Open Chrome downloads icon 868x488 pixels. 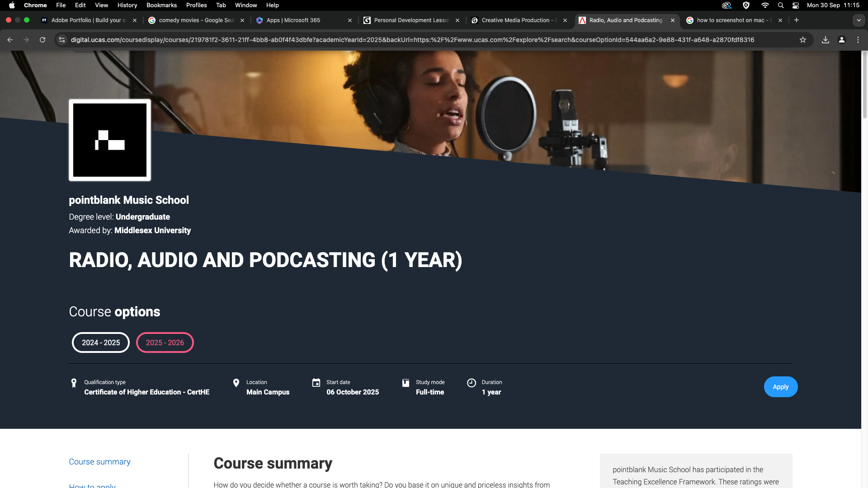pyautogui.click(x=826, y=40)
